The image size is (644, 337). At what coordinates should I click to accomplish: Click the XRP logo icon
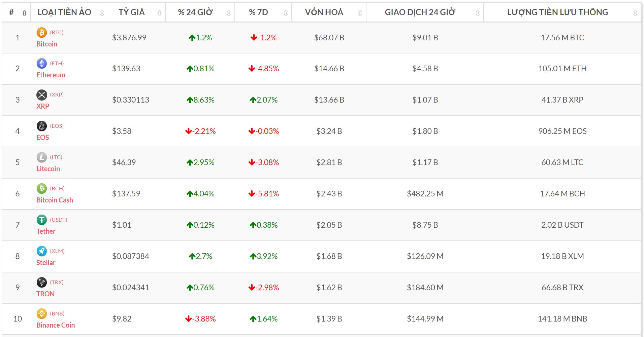tap(42, 95)
